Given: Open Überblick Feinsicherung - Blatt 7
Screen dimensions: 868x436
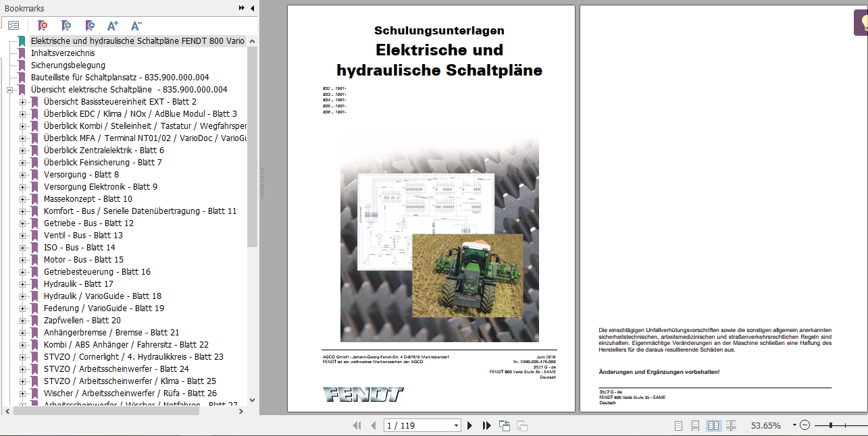Looking at the screenshot, I should coord(103,163).
